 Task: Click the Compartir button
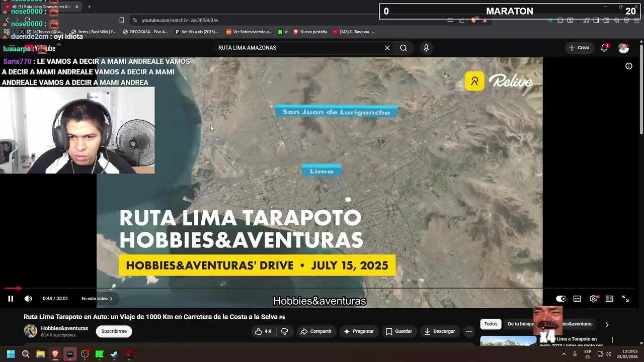(316, 331)
